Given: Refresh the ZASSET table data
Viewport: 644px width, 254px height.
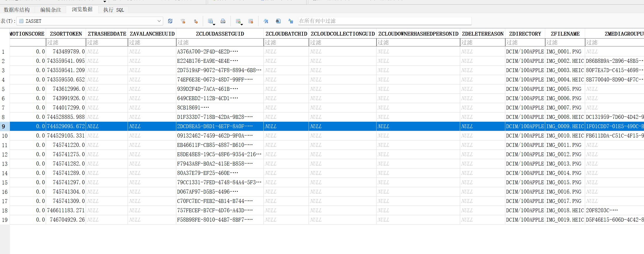Looking at the screenshot, I should click(x=170, y=21).
